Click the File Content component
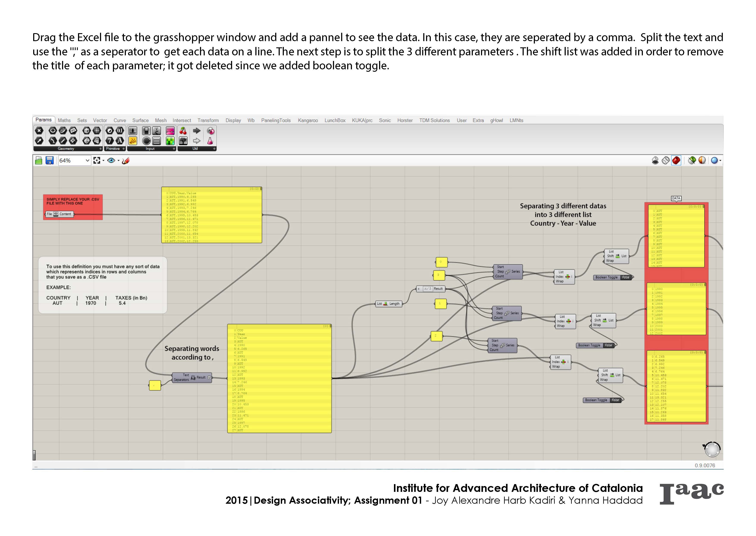This screenshot has width=756, height=536. (x=59, y=214)
